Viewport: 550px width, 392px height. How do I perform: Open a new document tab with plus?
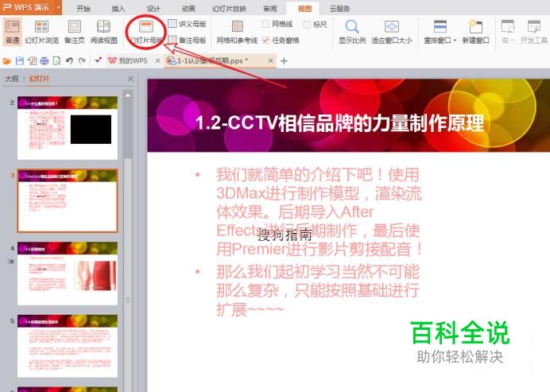point(284,61)
